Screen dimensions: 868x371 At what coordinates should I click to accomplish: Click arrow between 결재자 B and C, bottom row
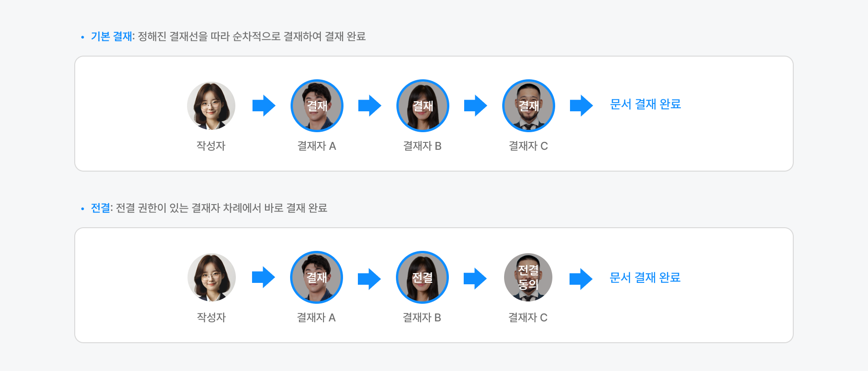475,279
